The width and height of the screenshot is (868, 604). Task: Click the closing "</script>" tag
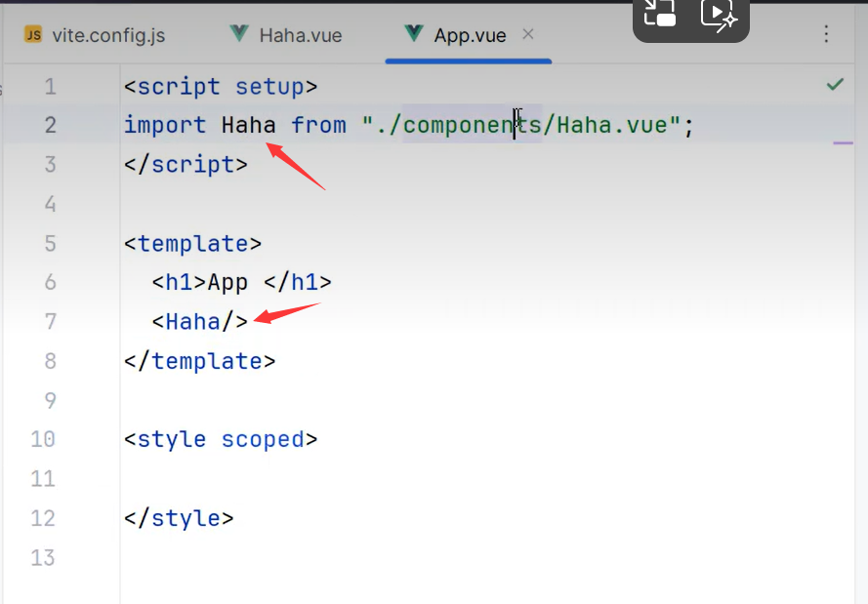[x=186, y=165]
